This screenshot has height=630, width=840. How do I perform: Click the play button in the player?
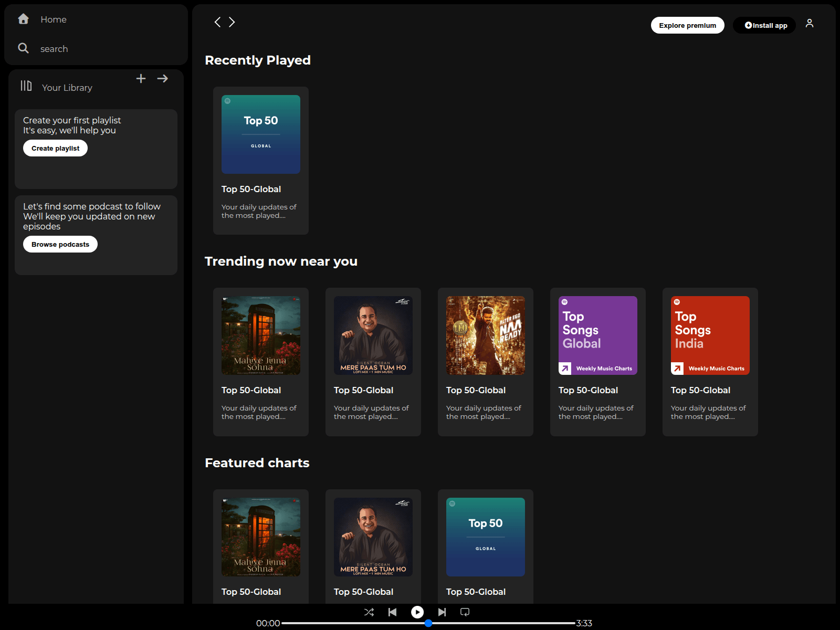[x=417, y=612]
